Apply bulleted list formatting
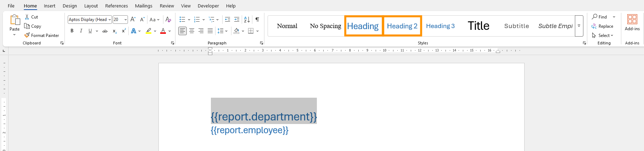Screen dimensions: 644x151 182,20
